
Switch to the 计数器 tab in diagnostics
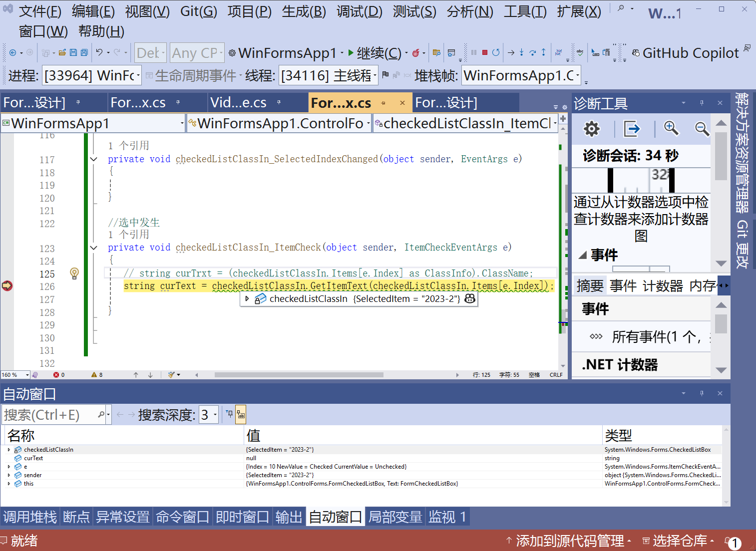663,285
